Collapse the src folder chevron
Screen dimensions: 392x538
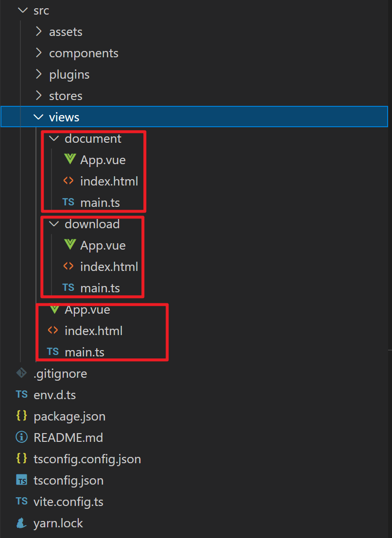click(22, 11)
